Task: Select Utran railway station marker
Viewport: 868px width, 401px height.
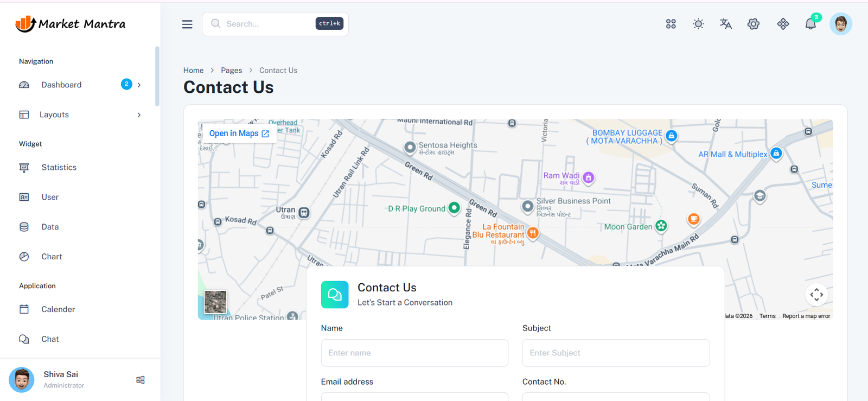Action: tap(304, 213)
